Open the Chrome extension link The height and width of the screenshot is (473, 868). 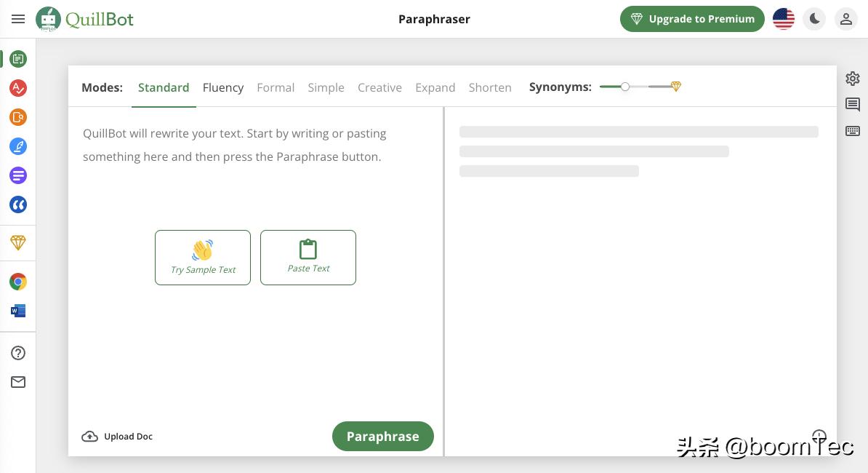[18, 282]
